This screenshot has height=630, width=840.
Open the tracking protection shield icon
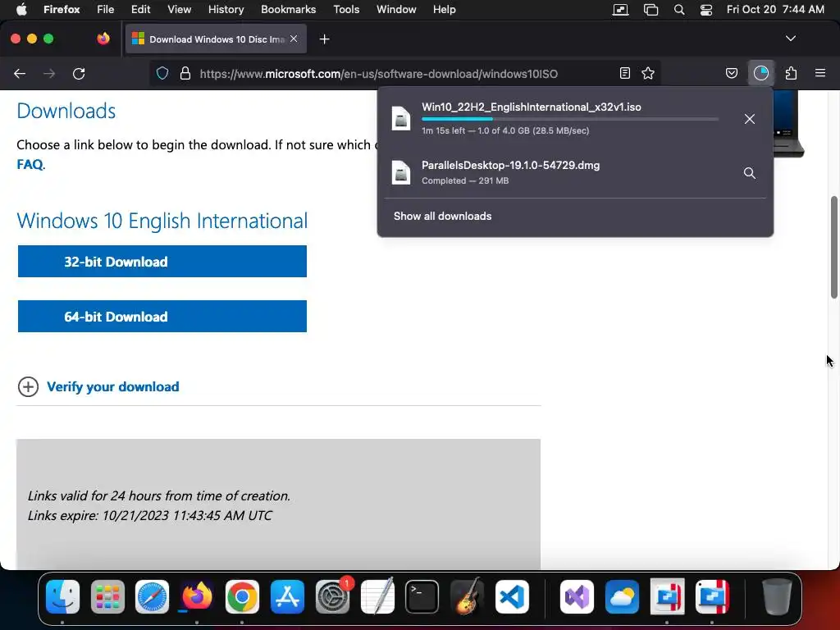click(162, 73)
